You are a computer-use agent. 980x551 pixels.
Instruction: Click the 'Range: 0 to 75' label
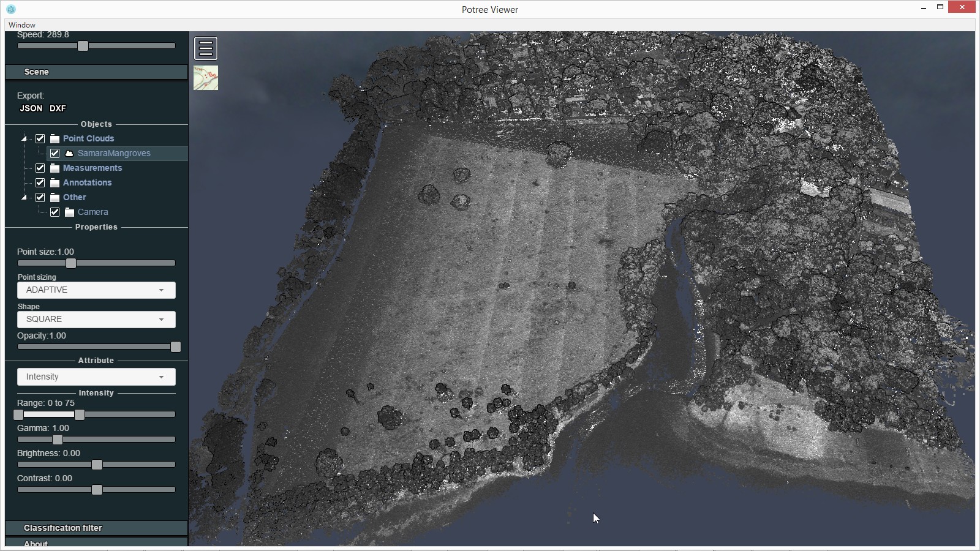click(46, 403)
